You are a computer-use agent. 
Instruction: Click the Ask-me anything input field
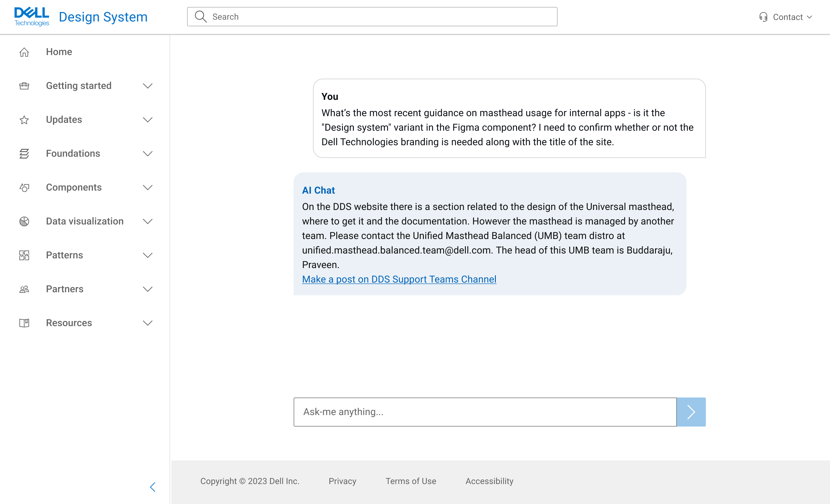[485, 411]
